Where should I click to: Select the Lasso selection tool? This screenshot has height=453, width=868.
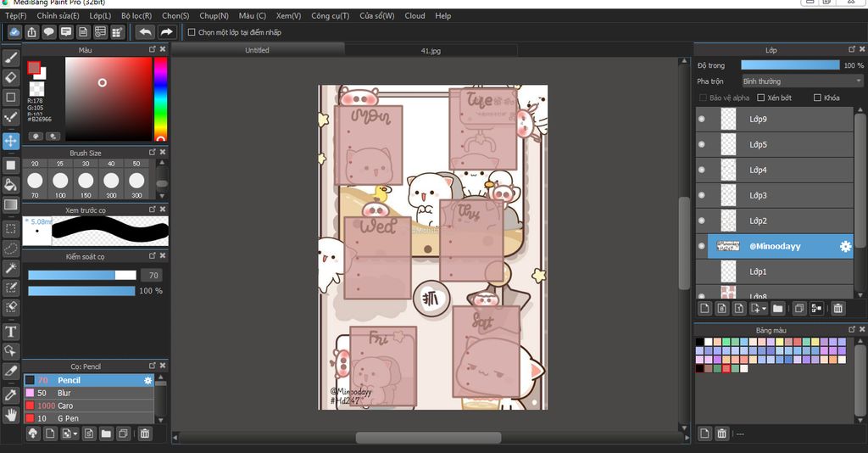tap(10, 249)
